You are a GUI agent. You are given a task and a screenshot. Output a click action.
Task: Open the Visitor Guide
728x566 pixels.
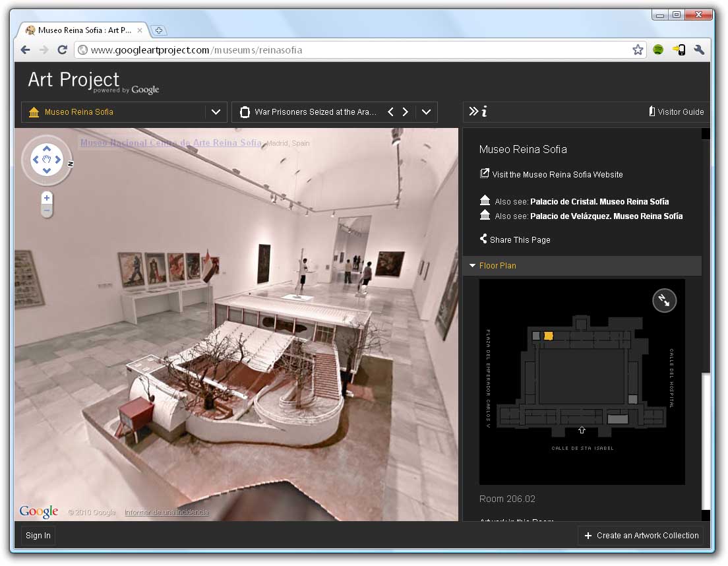(676, 111)
